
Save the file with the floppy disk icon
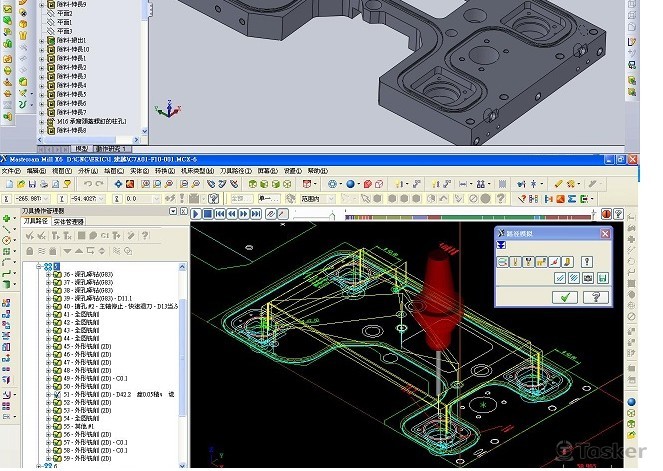[32, 184]
